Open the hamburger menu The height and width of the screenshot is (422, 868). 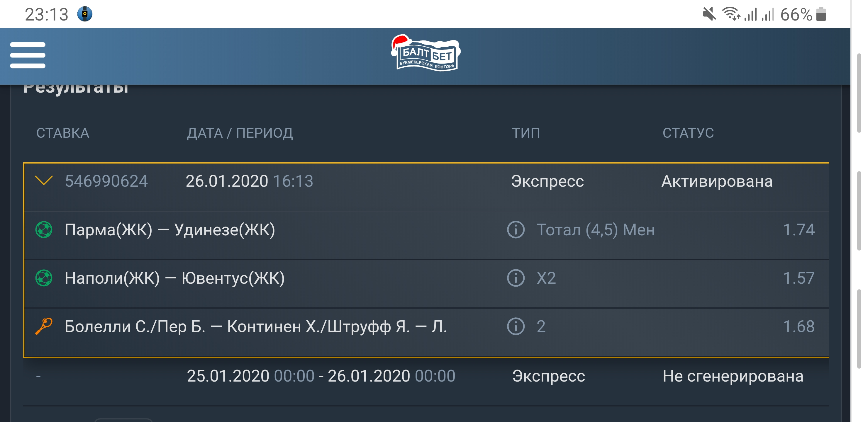28,55
